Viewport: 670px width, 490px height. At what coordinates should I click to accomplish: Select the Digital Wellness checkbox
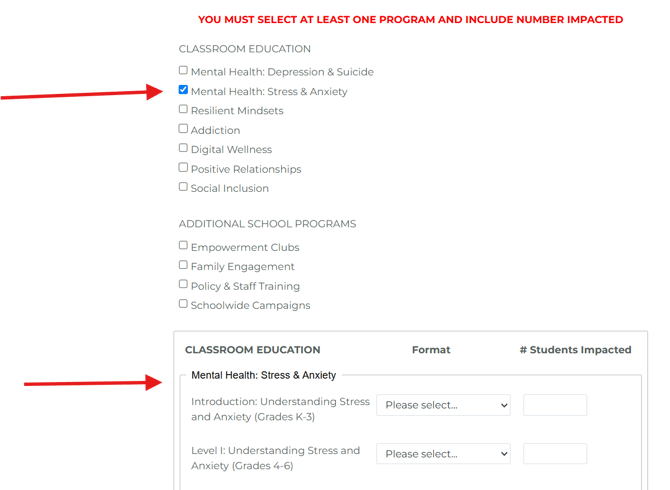pos(183,148)
